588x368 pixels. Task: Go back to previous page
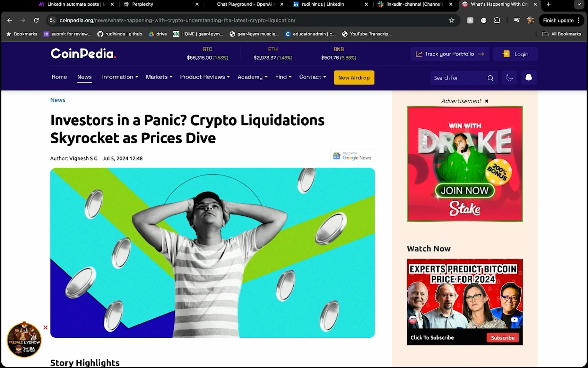(10, 20)
